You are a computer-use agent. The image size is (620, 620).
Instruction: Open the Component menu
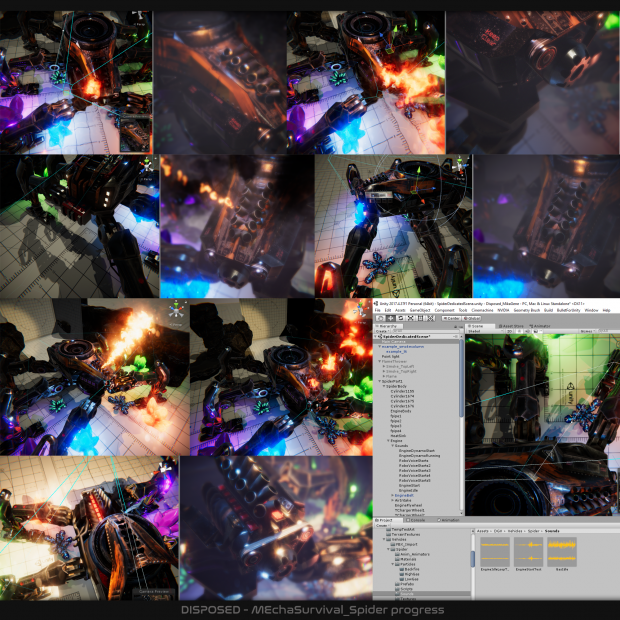click(444, 310)
